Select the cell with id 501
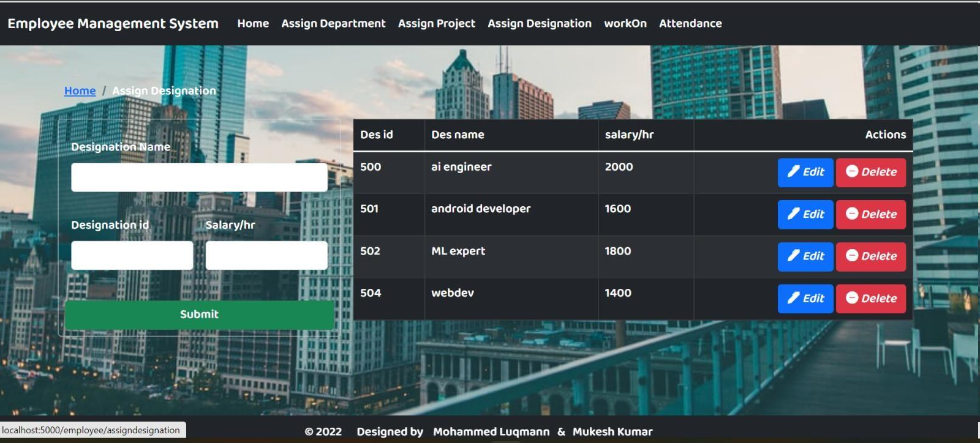The image size is (980, 443). 389,215
